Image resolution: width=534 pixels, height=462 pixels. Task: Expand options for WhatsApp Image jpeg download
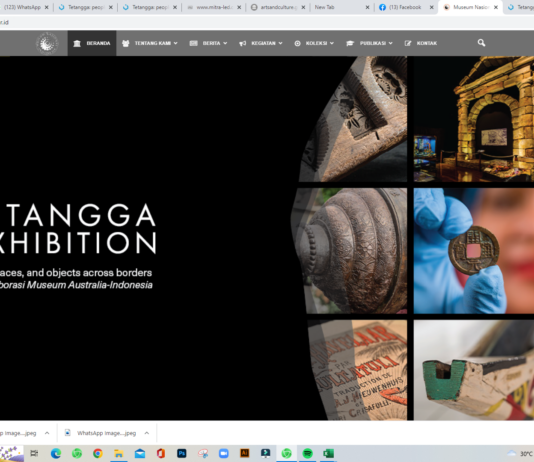[147, 433]
